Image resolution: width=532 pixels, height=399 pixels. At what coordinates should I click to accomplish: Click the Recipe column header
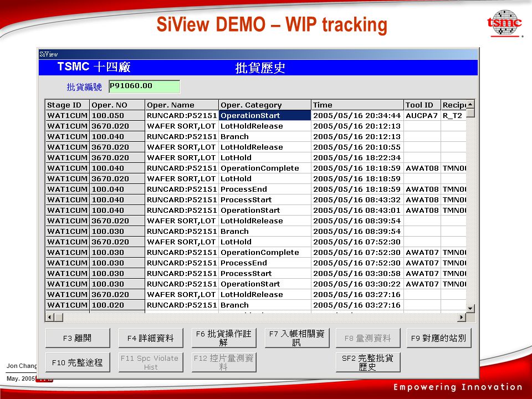pos(454,105)
